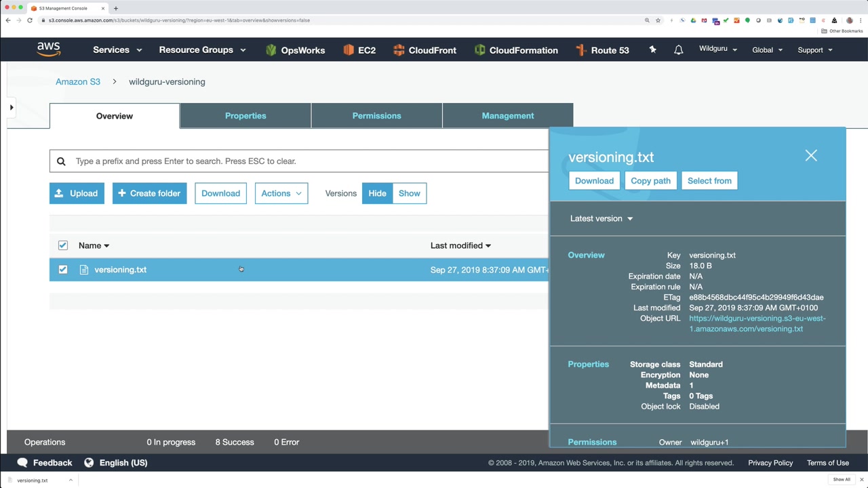868x488 pixels.
Task: Close the S3 Management Console browser tab
Action: click(103, 8)
